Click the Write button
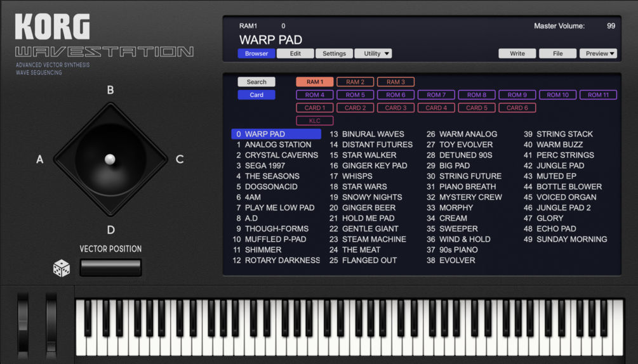The width and height of the screenshot is (638, 364). click(x=517, y=53)
